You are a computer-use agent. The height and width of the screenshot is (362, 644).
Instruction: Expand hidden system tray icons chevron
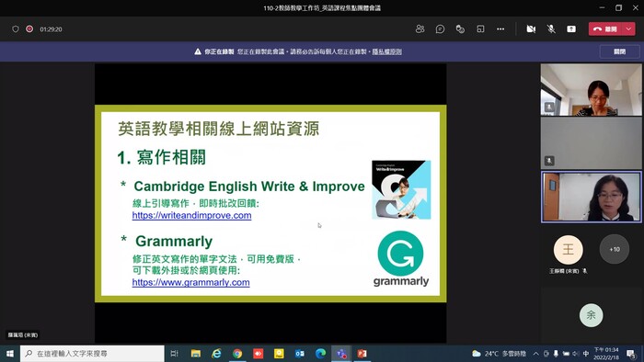[536, 354]
